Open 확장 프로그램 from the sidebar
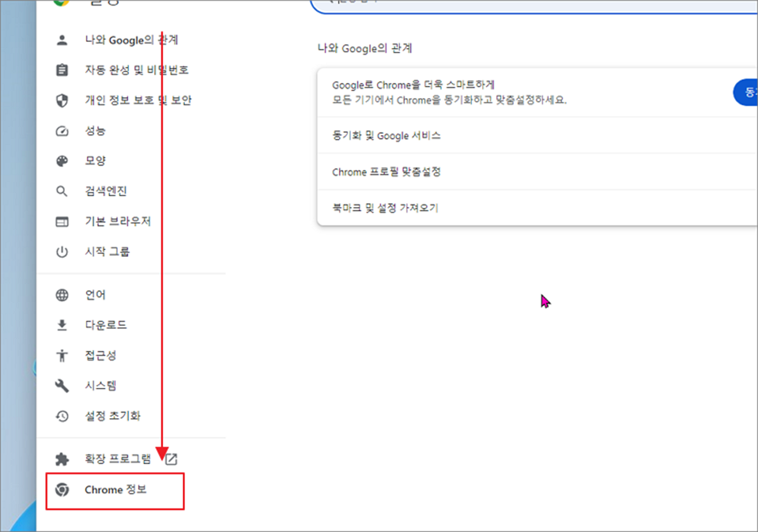 point(118,459)
